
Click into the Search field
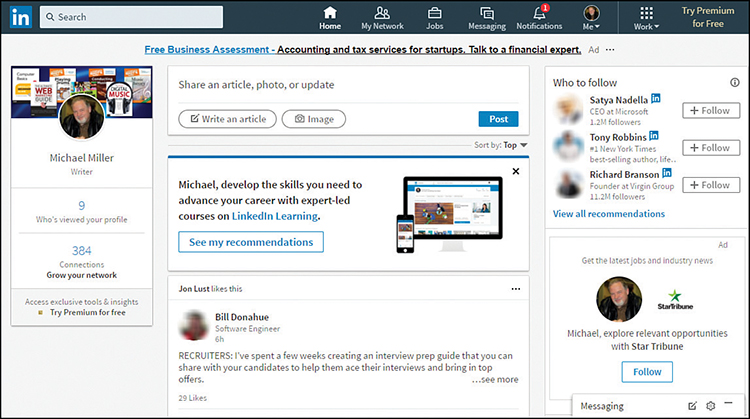pos(132,17)
